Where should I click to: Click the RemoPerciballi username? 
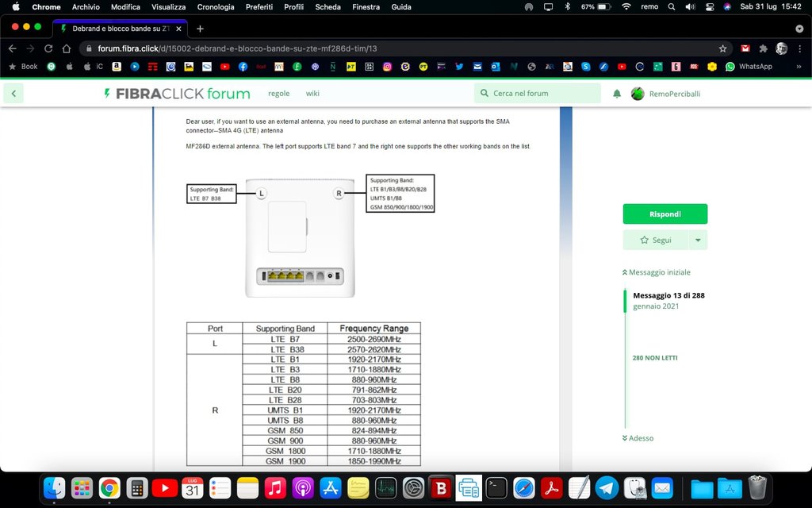coord(674,94)
